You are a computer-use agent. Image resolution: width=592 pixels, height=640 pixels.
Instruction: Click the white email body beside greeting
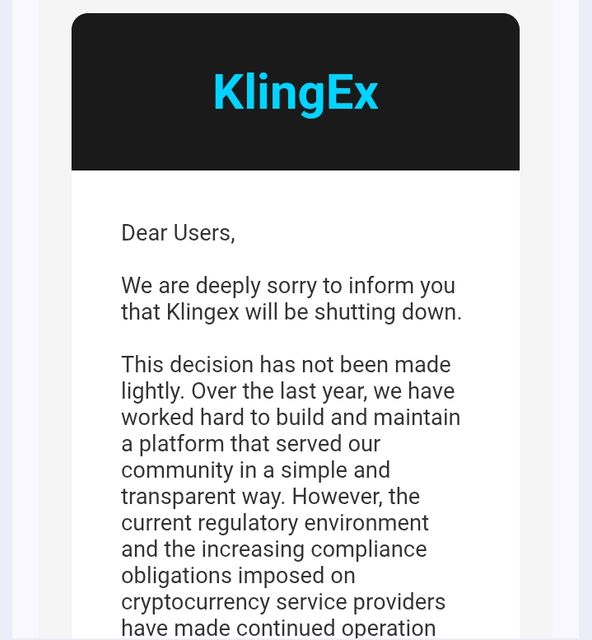pyautogui.click(x=367, y=233)
